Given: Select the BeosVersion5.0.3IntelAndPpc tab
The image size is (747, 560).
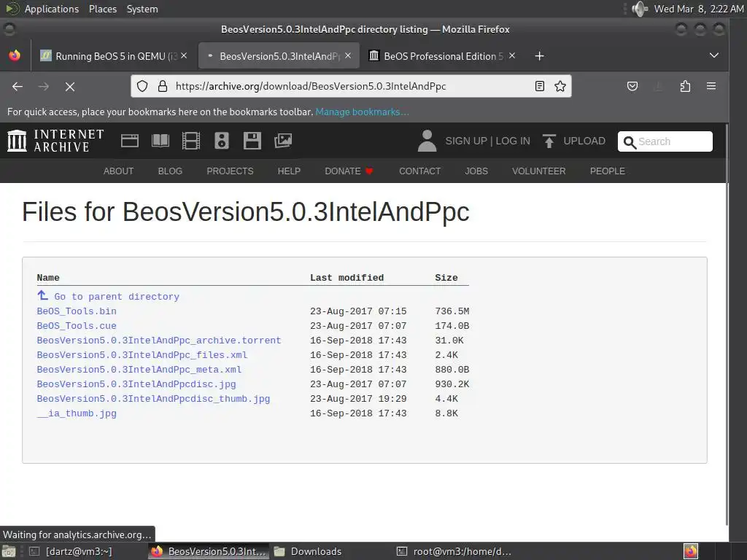Looking at the screenshot, I should [x=279, y=56].
